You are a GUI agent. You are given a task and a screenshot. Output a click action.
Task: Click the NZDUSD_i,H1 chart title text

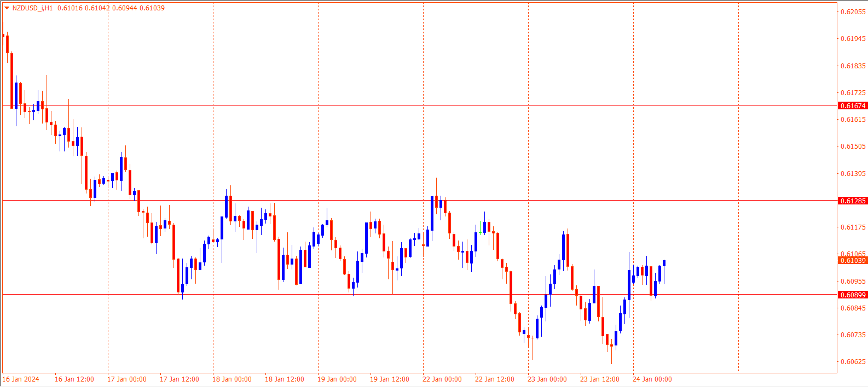point(33,8)
